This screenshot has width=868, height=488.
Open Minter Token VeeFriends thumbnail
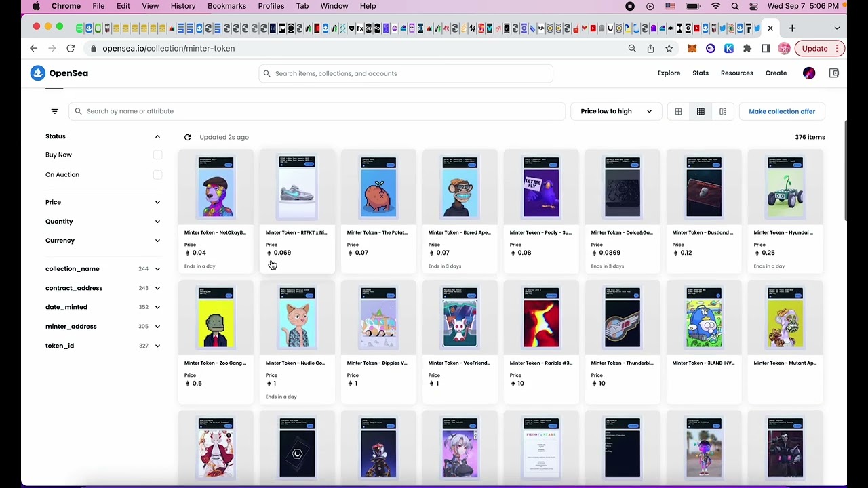pos(460,318)
